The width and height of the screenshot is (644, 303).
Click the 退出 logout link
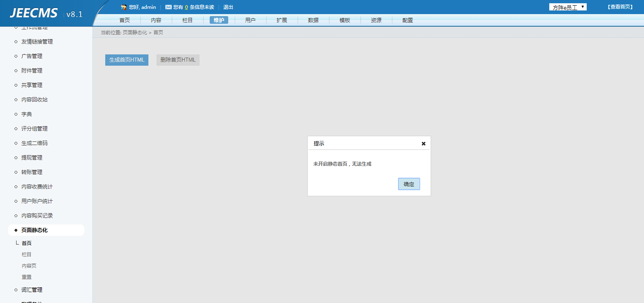point(228,7)
